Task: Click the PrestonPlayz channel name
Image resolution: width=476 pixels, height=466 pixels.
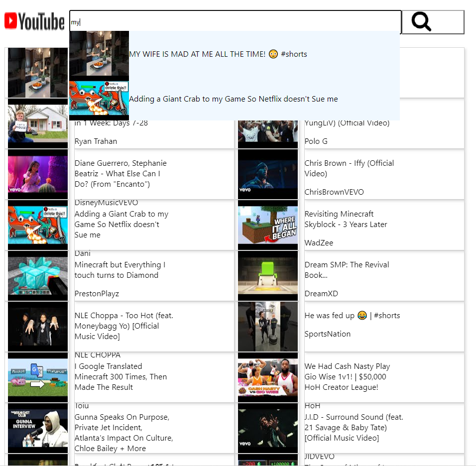Action: coord(97,294)
